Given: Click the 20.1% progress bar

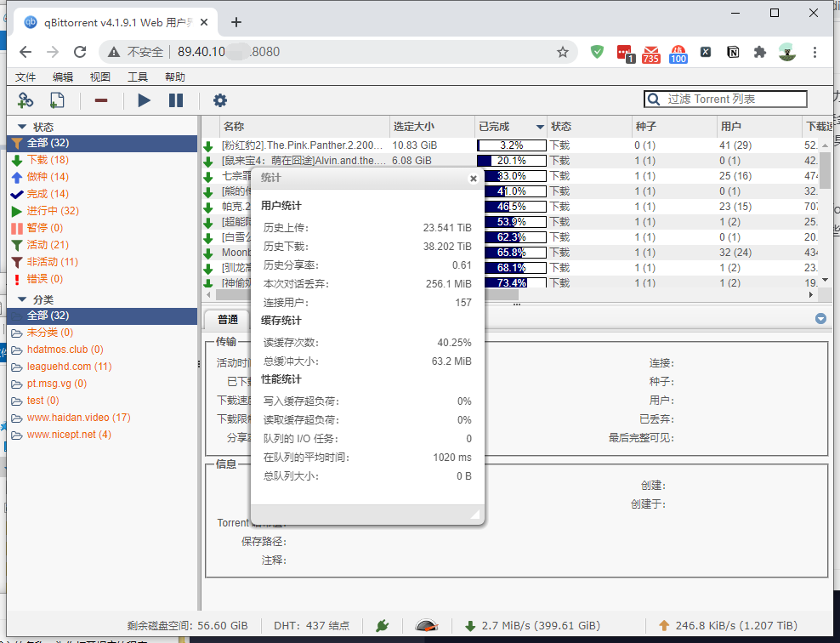Looking at the screenshot, I should 512,161.
